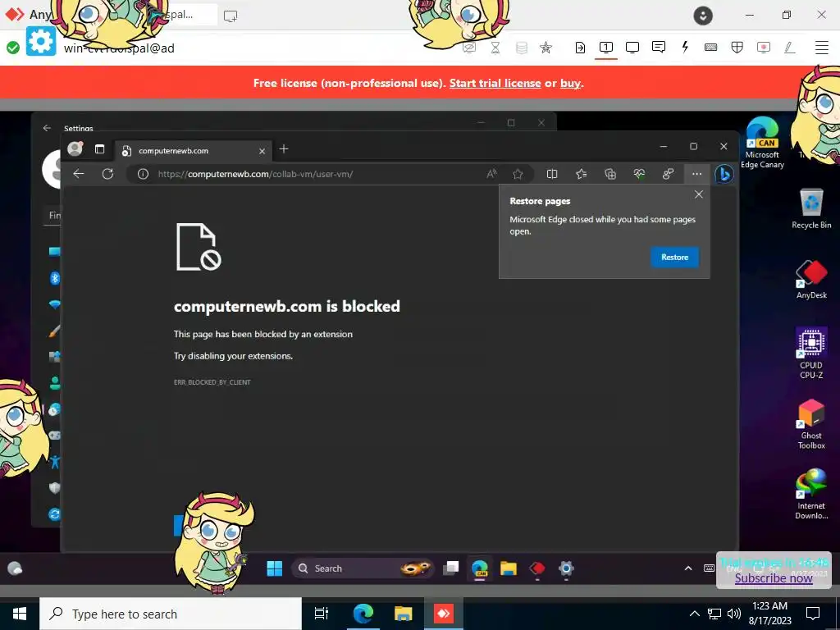Open AnyDesk desktop shortcut
840x630 pixels.
pyautogui.click(x=811, y=279)
